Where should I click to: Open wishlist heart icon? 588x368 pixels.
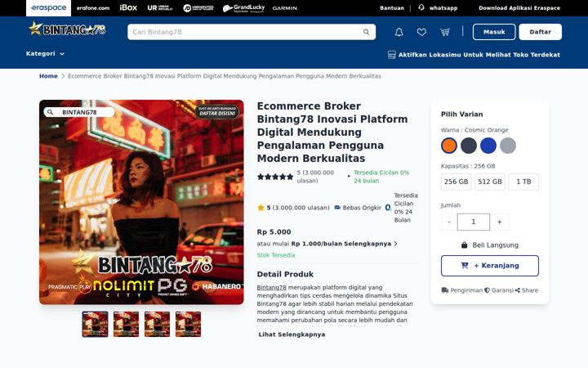[x=421, y=32]
